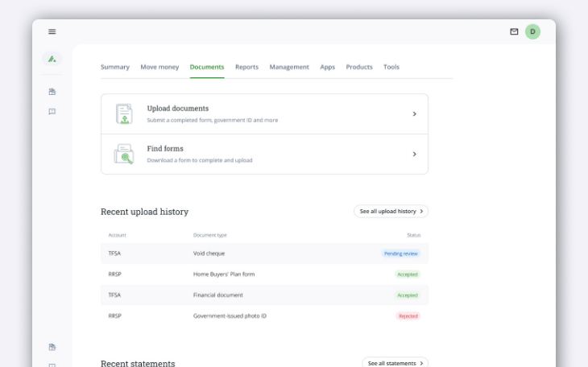This screenshot has height=367, width=588.
Task: Open the feedback chat bubble icon in sidebar
Action: click(x=52, y=112)
